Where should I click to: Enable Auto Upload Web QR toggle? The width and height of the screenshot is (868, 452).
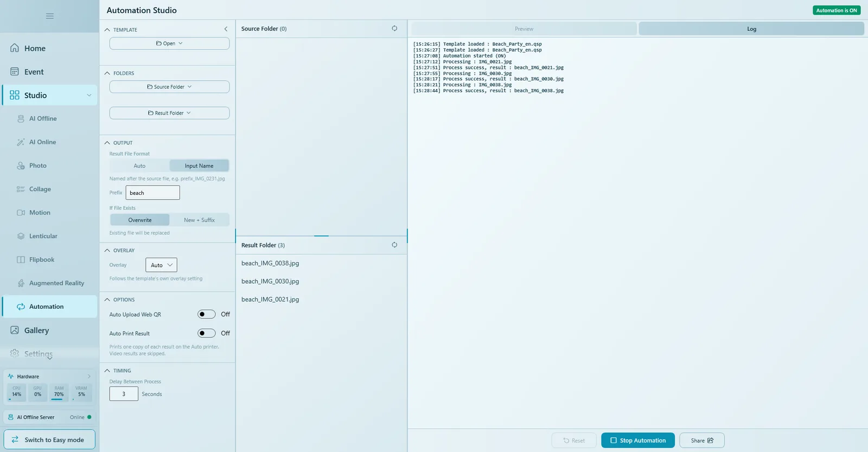206,314
